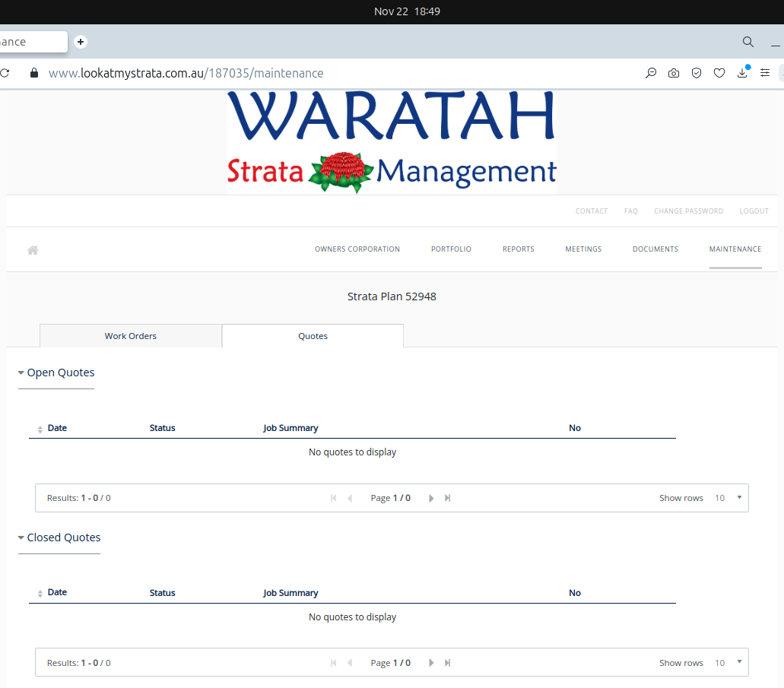Click the No header in Closed Quotes table
Image resolution: width=784 pixels, height=688 pixels.
pos(574,593)
